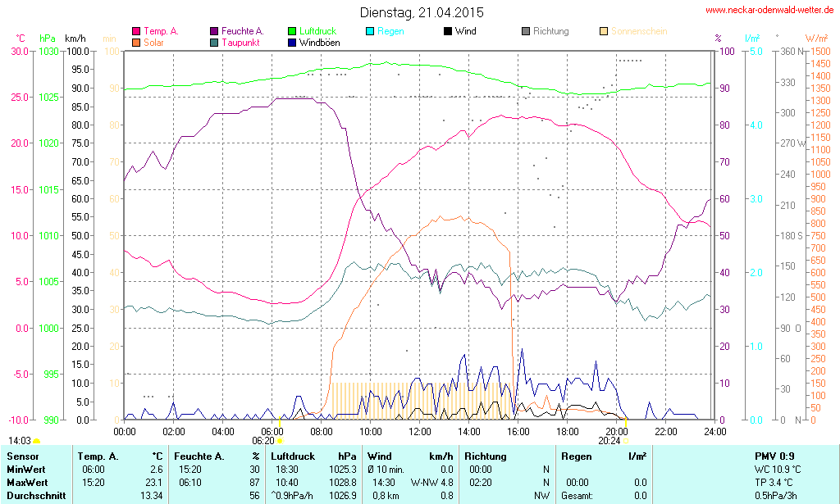Click the striped Sonnenschein legend swatch

click(604, 31)
